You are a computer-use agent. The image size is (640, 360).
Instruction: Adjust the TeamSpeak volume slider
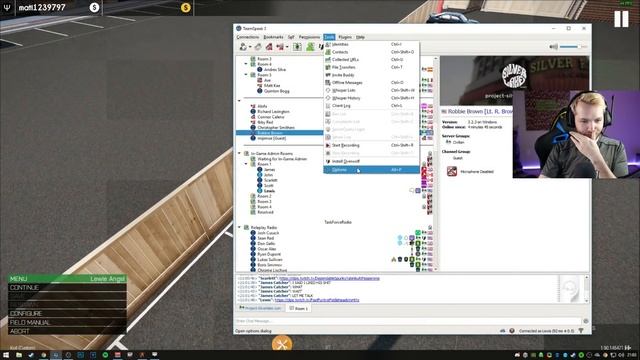click(x=573, y=47)
